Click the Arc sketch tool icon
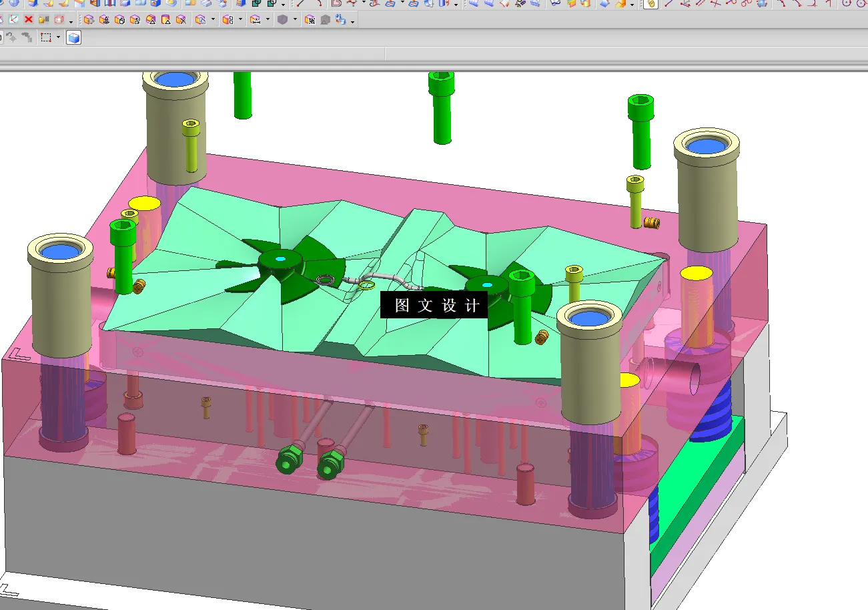 click(320, 5)
